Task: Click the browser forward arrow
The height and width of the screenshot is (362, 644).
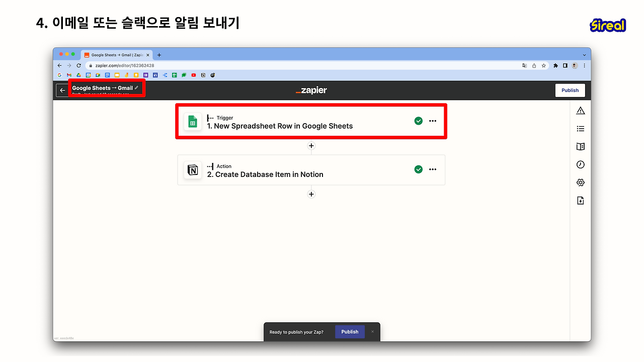Action: [x=69, y=65]
